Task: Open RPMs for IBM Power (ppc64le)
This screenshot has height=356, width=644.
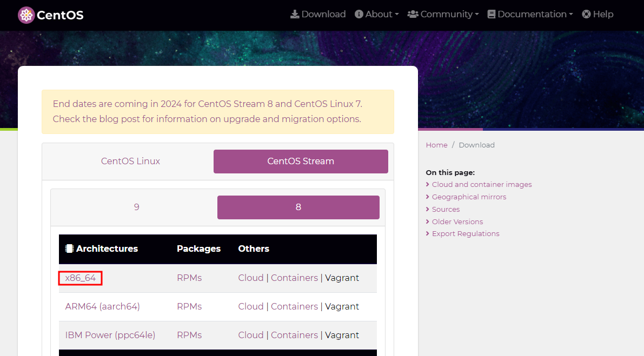Action: (x=189, y=335)
